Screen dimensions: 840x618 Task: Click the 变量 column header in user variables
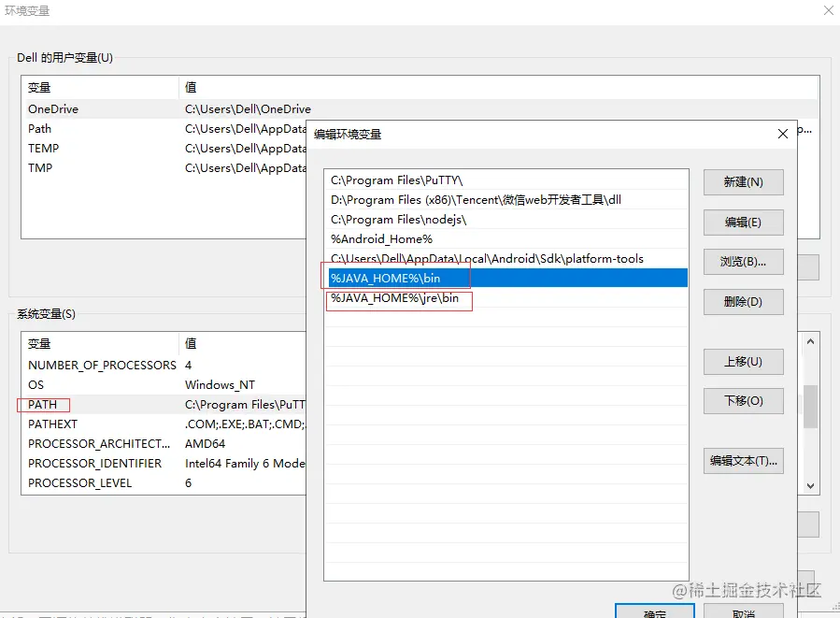click(x=100, y=87)
